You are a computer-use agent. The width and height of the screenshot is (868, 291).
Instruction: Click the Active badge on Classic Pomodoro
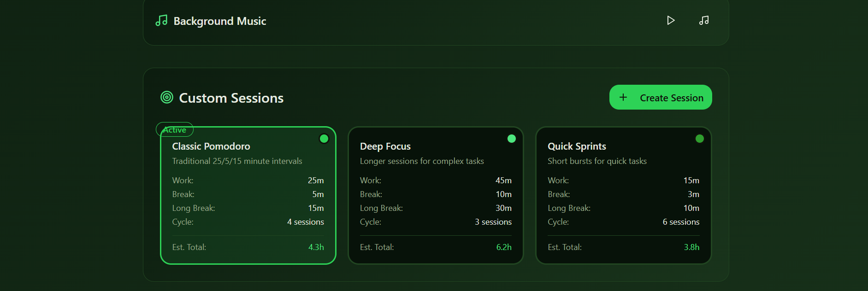(x=175, y=130)
